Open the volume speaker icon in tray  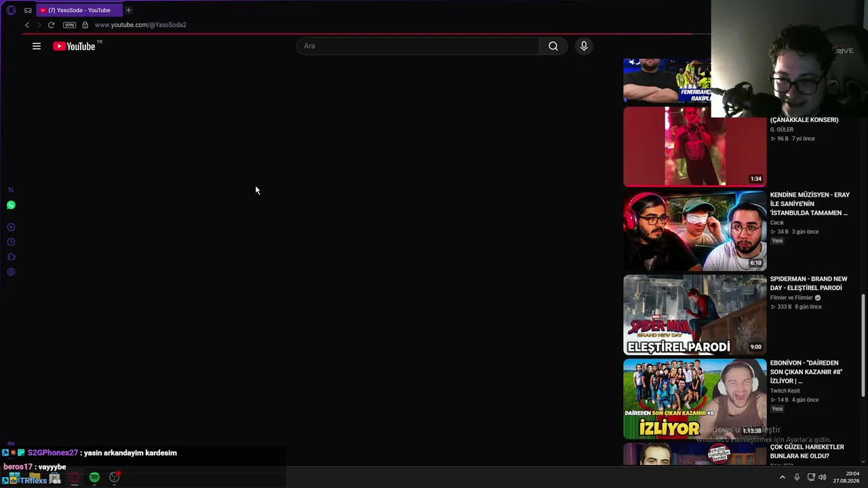pos(823,477)
